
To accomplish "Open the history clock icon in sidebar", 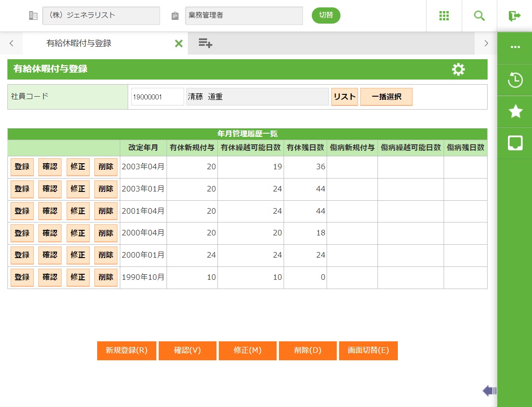I will click(x=515, y=80).
